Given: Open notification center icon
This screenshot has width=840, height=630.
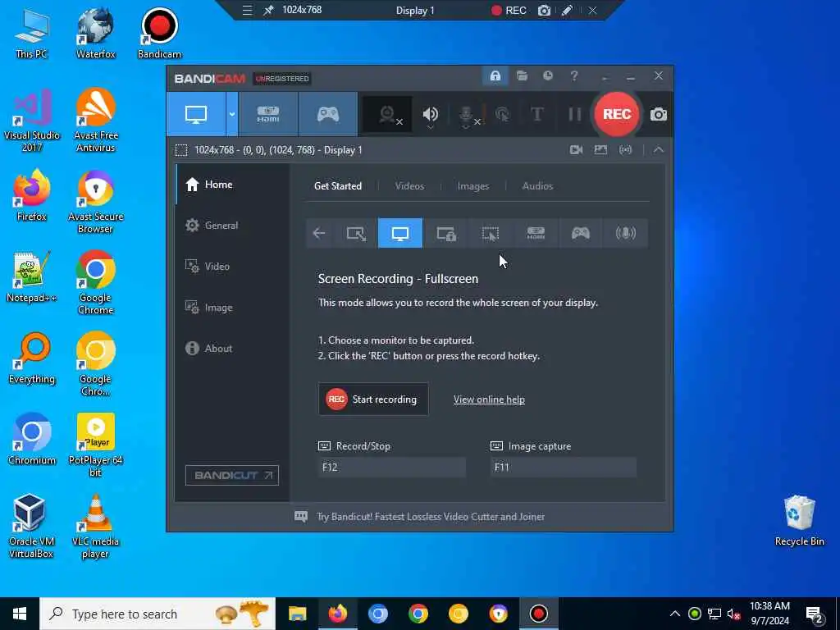Looking at the screenshot, I should point(815,614).
